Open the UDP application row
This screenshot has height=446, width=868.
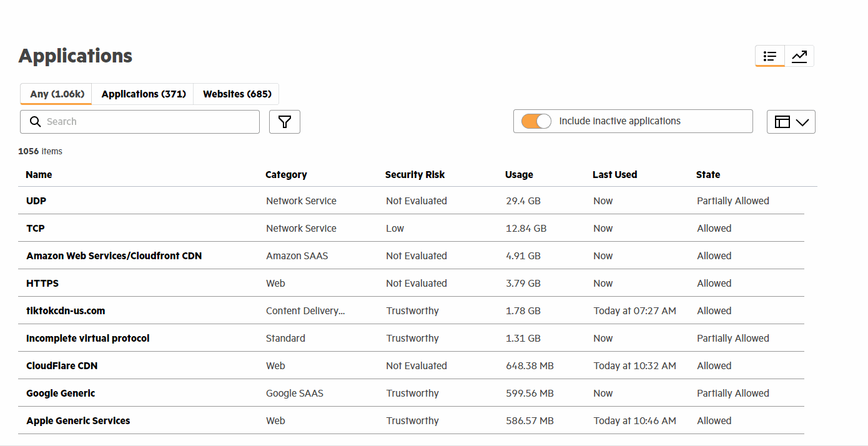[x=36, y=201]
